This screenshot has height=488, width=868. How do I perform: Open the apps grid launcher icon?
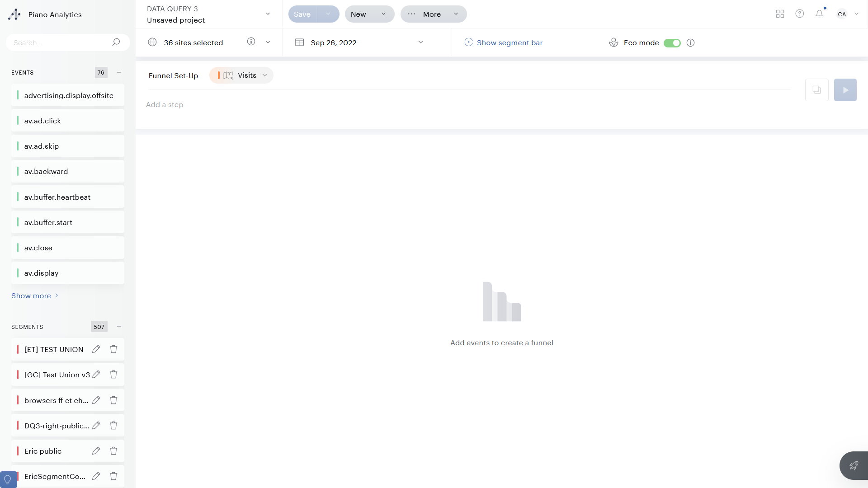[779, 14]
